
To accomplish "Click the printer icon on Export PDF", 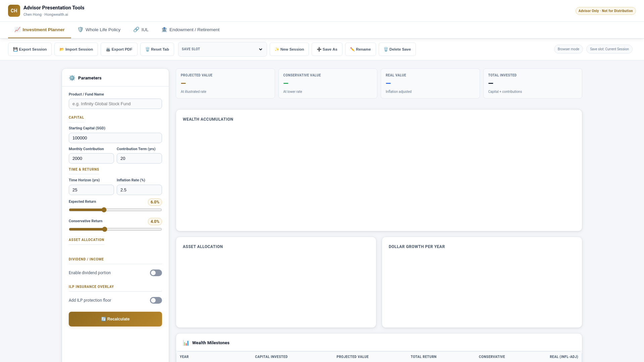I will click(108, 49).
